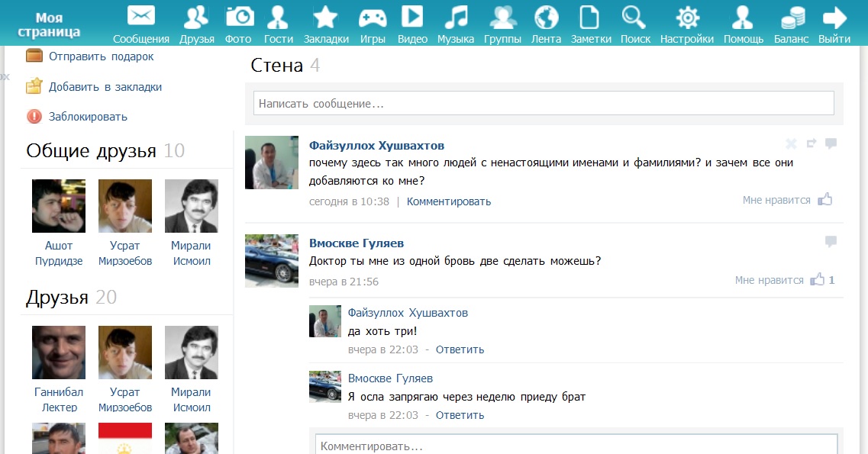Click Усрат Мирзоебов avatar in Общие друзья
The image size is (868, 454).
[125, 206]
